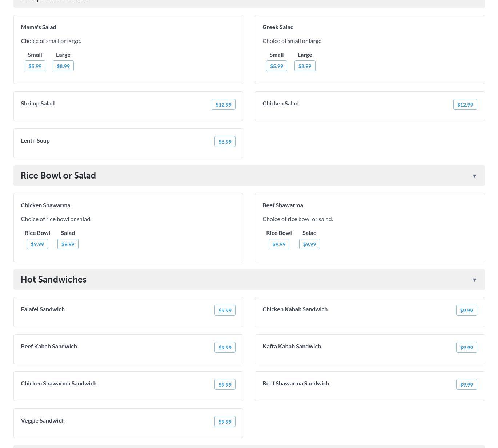Add Chicken Salad for $12.99
This screenshot has height=448, width=498.
coord(465,105)
